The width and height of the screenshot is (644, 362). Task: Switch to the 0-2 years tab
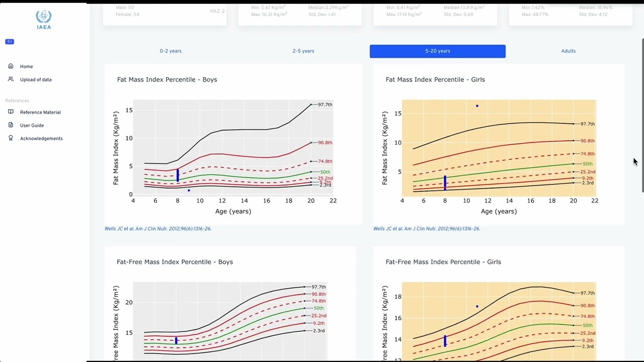pyautogui.click(x=171, y=51)
